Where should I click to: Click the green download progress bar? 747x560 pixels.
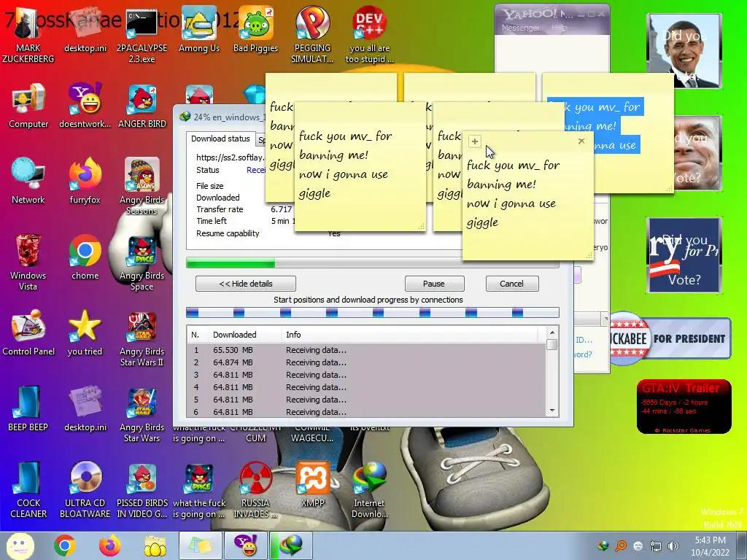[x=371, y=262]
